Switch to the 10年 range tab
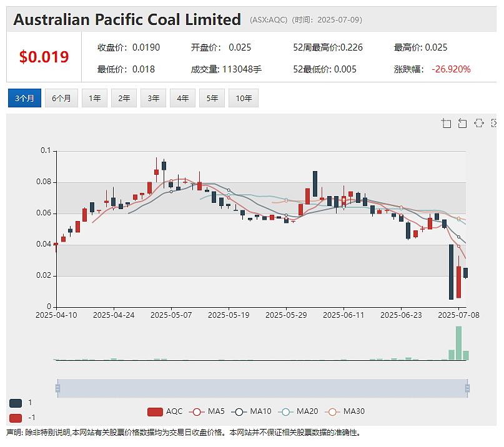 [244, 98]
